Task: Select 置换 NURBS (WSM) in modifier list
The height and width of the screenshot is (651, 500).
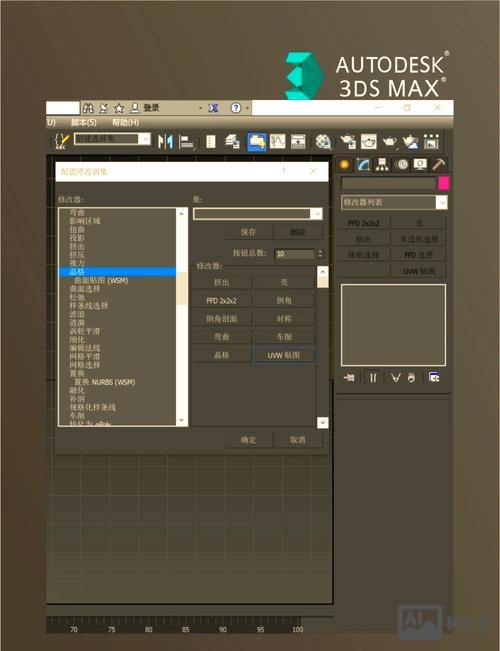Action: [x=104, y=382]
